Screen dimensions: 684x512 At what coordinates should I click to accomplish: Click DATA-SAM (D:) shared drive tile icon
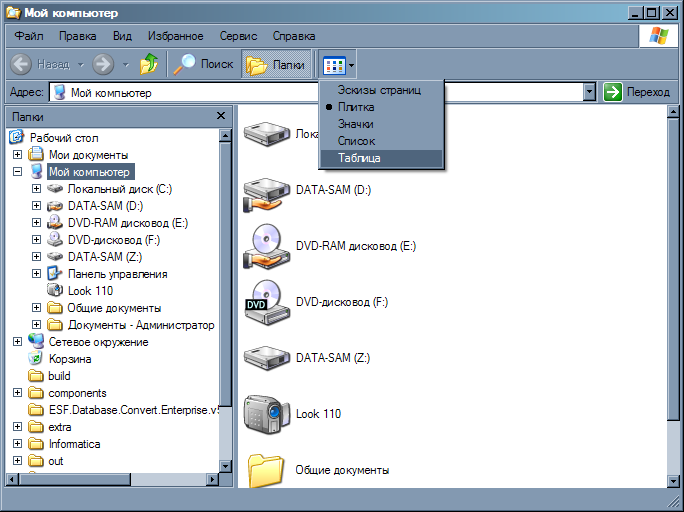(267, 194)
